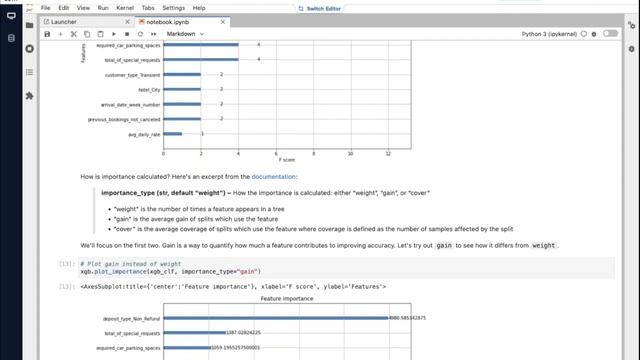Open the File Browser sidebar folder icon

(x=29, y=25)
